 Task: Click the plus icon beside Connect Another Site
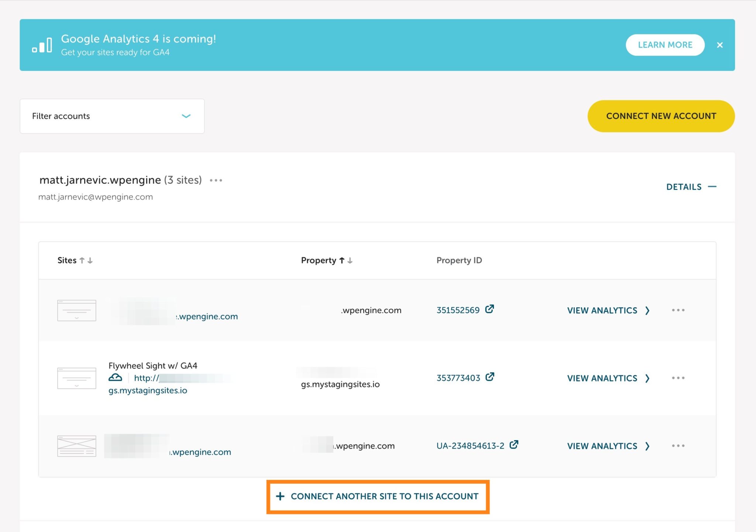(281, 496)
